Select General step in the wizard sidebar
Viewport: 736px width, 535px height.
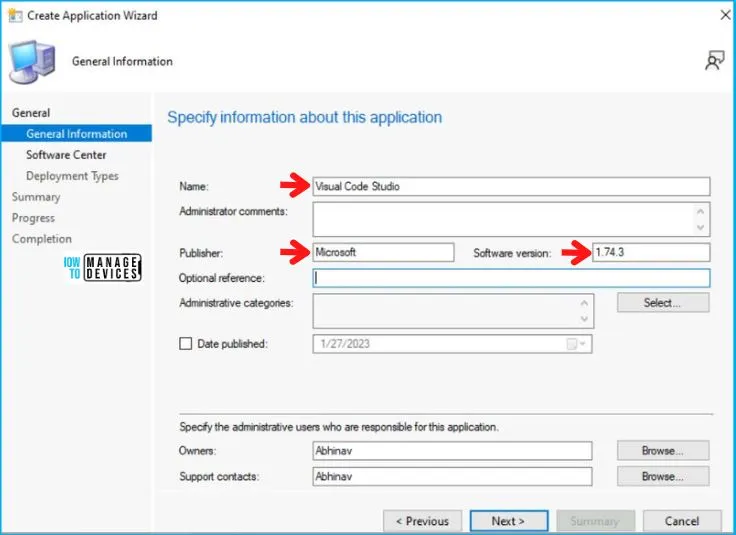tap(31, 113)
